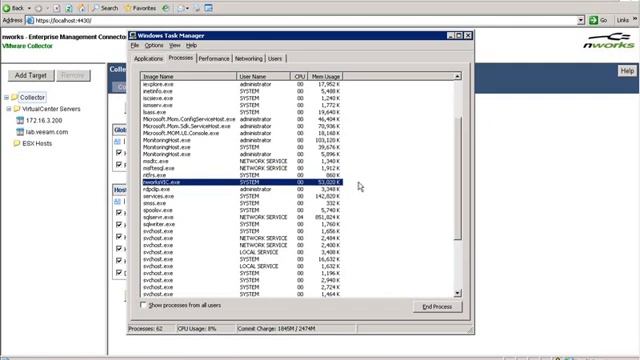The height and width of the screenshot is (360, 640).
Task: Select the sqlservr.exe process row
Action: [242, 217]
